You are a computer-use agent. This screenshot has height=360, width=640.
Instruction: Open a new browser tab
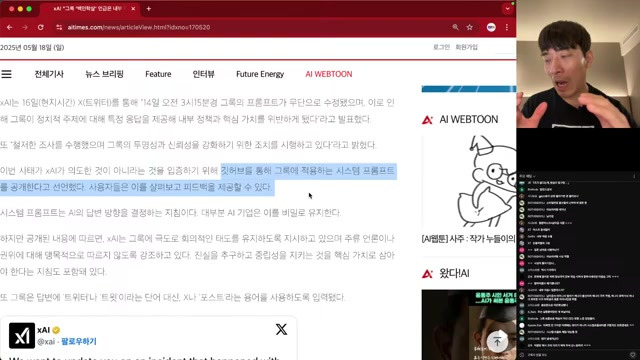coord(149,9)
